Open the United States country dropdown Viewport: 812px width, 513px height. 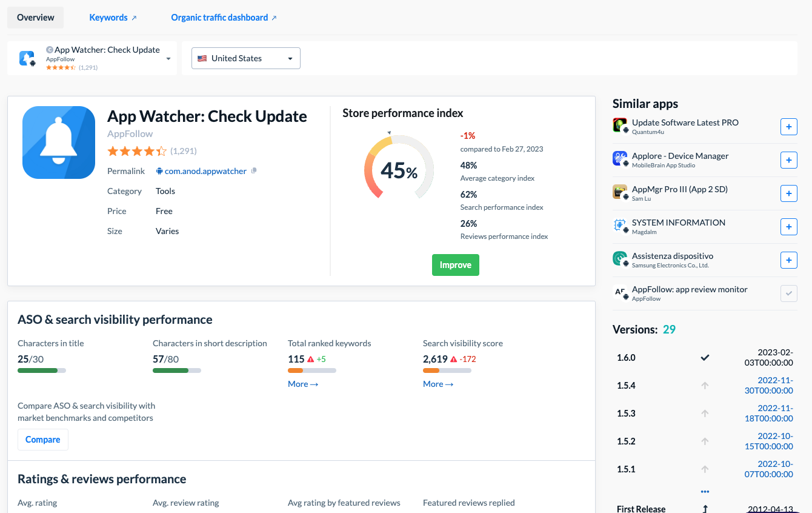coord(246,58)
